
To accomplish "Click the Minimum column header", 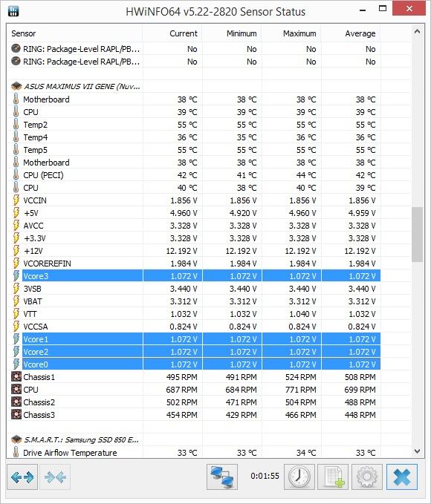I will click(x=232, y=33).
